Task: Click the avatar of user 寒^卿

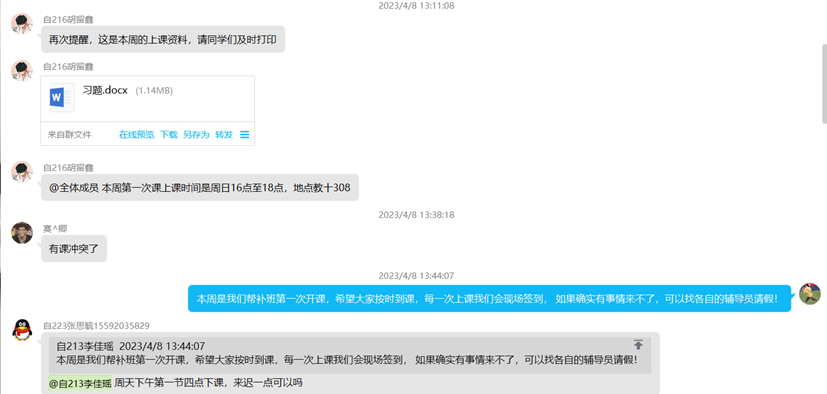Action: [x=22, y=233]
